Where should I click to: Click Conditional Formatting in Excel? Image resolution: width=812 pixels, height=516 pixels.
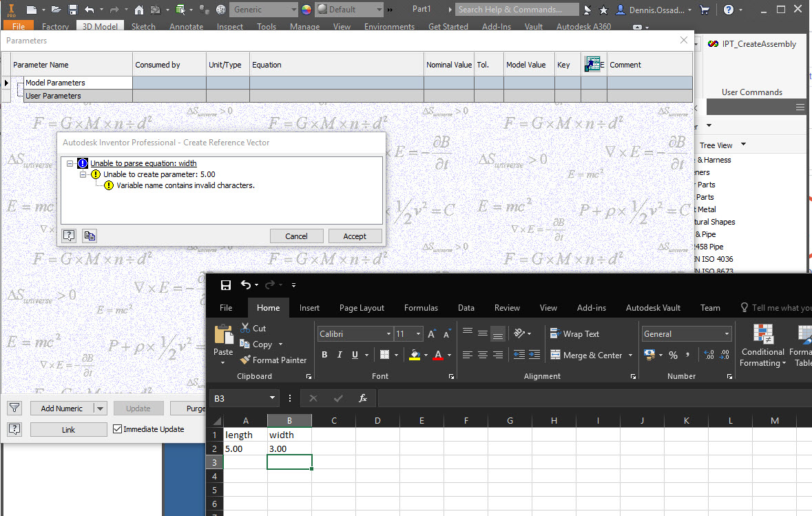pyautogui.click(x=763, y=346)
